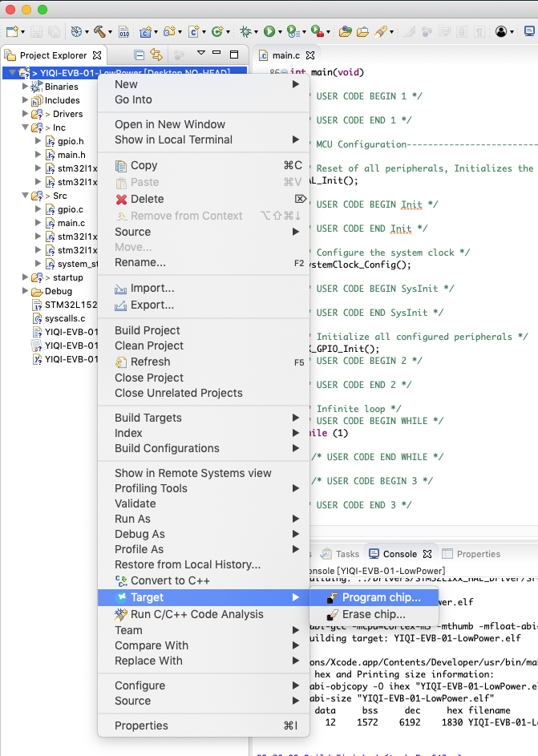Expand the Drivers folder tree node

click(25, 114)
